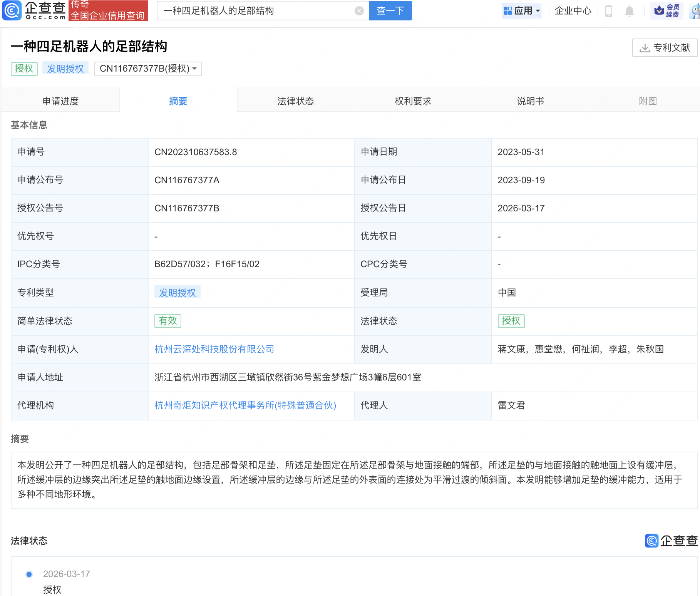Click the Qcc.com logo icon
The height and width of the screenshot is (596, 700).
coord(12,10)
